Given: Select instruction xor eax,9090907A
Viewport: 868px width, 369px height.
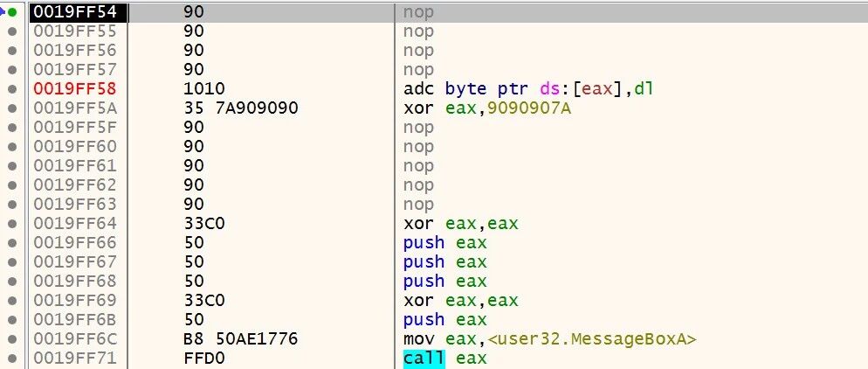Looking at the screenshot, I should coord(487,108).
